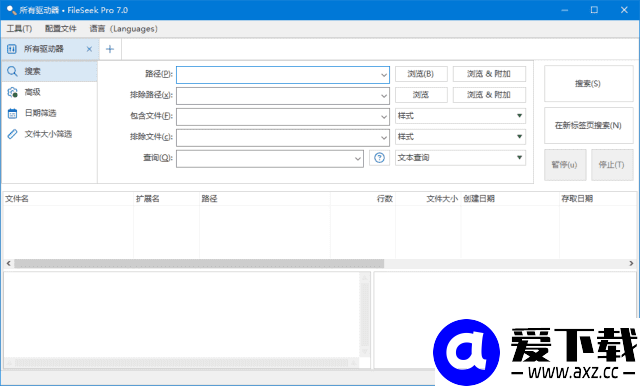Click the 暂停(u) button
Image resolution: width=640 pixels, height=386 pixels.
click(x=565, y=164)
